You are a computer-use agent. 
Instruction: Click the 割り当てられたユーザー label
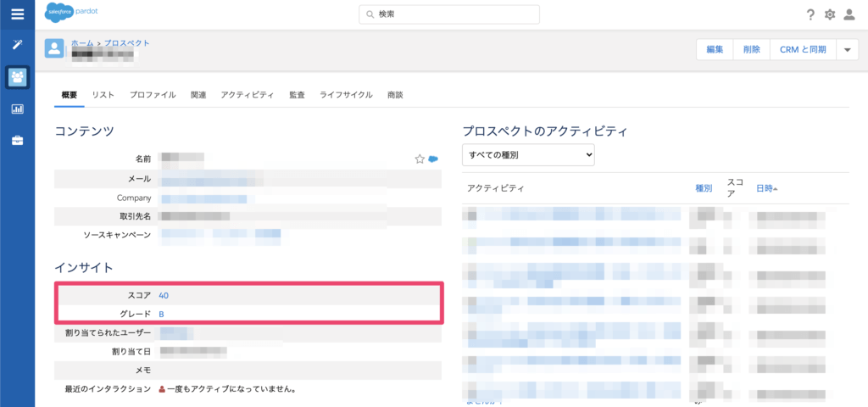[x=108, y=332]
